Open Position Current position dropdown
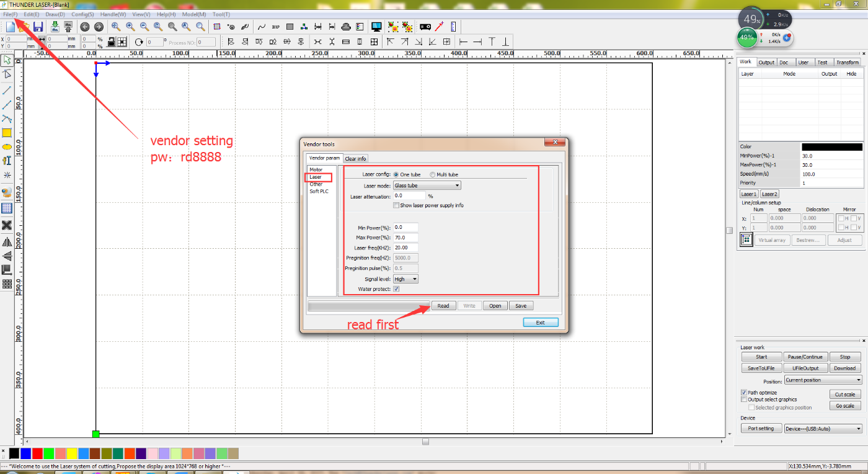 point(823,380)
